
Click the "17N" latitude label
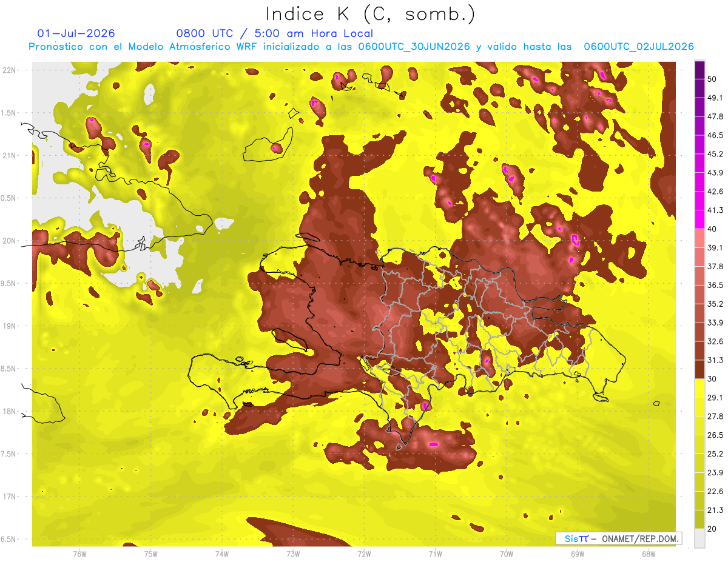(10, 497)
